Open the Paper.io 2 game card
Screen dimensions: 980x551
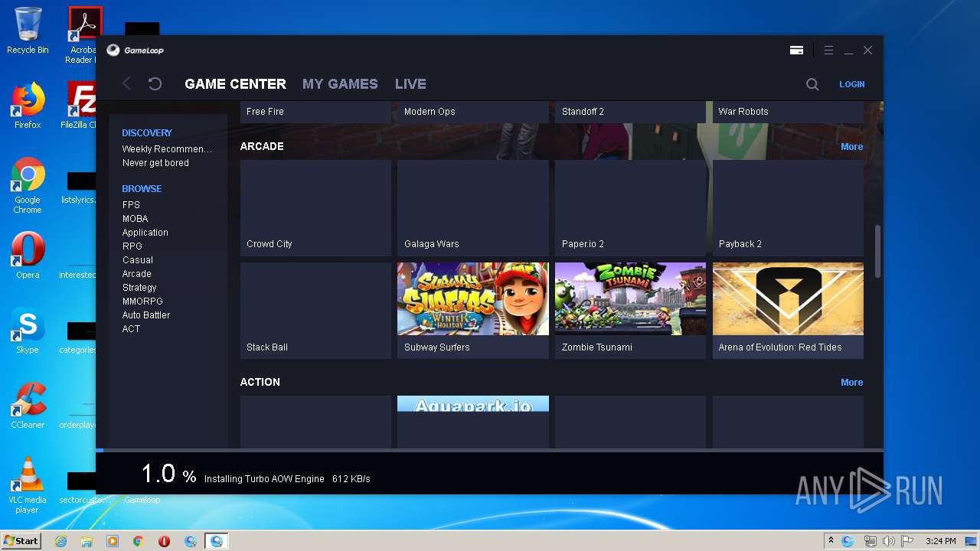click(x=630, y=207)
